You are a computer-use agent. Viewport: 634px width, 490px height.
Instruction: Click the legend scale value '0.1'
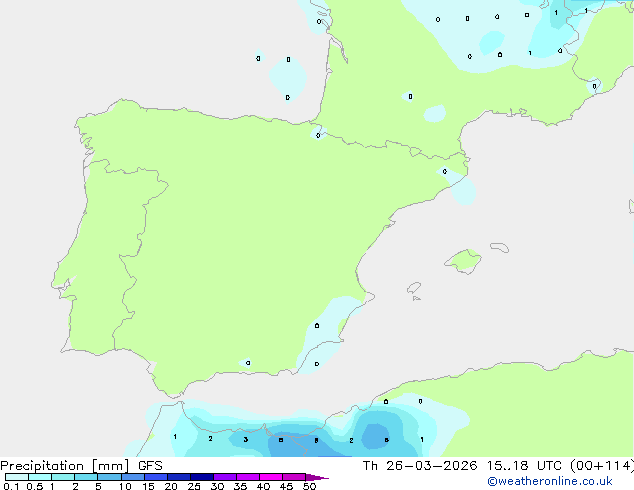(11, 486)
